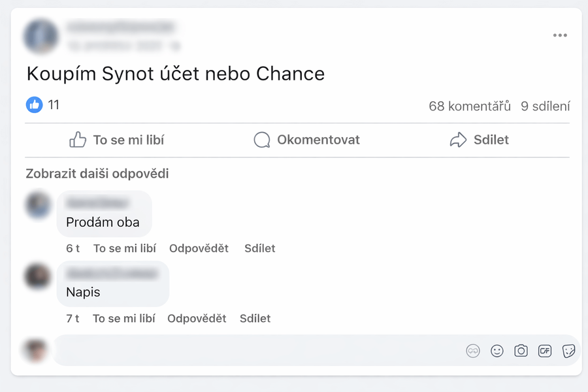Click the speech bubble icon next to Okomentovat
The height and width of the screenshot is (392, 588).
(261, 139)
